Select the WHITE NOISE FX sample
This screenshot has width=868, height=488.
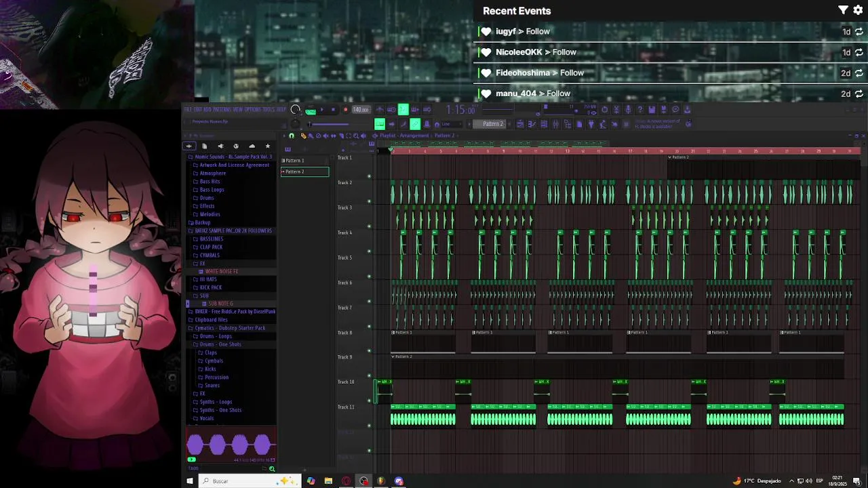click(x=221, y=271)
